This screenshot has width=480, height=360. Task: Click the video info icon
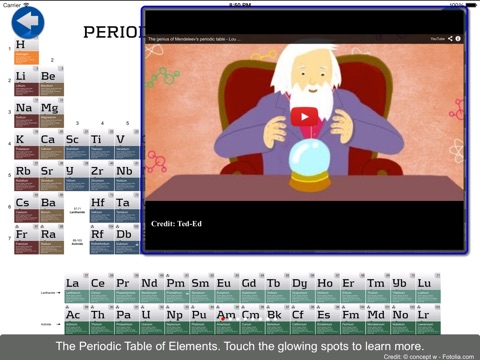point(458,39)
